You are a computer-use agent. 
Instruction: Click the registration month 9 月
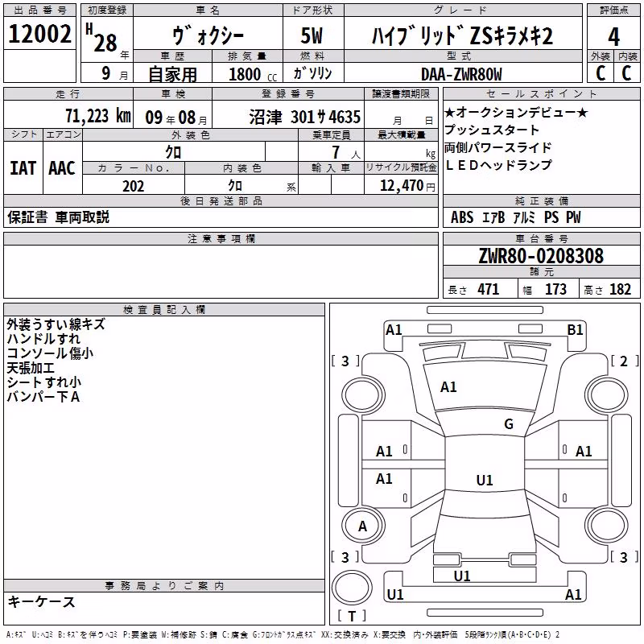tap(114, 73)
